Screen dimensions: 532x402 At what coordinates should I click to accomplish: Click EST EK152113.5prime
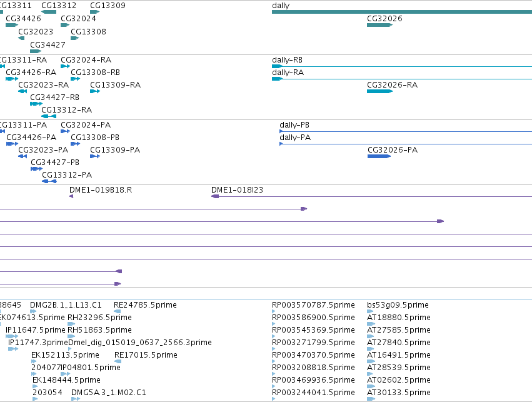[34, 361]
